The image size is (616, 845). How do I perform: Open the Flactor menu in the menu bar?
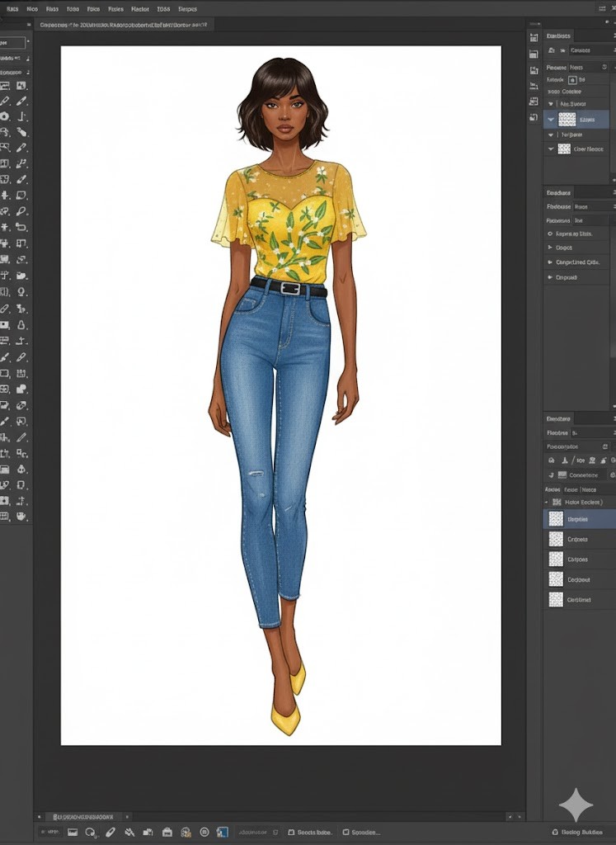[140, 9]
